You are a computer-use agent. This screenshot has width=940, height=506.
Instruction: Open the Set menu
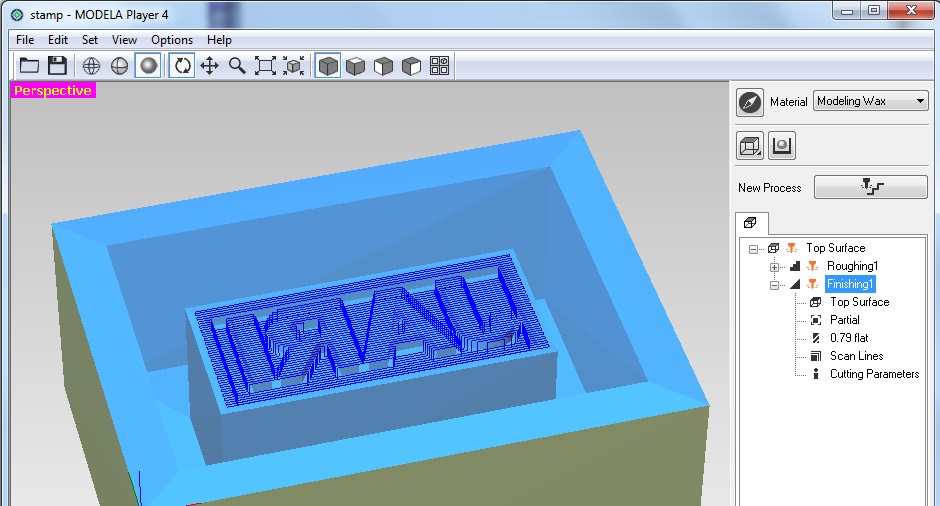(x=90, y=40)
